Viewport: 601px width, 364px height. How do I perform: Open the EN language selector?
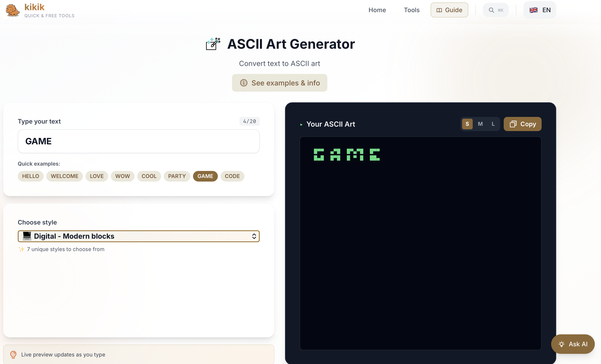click(546, 10)
